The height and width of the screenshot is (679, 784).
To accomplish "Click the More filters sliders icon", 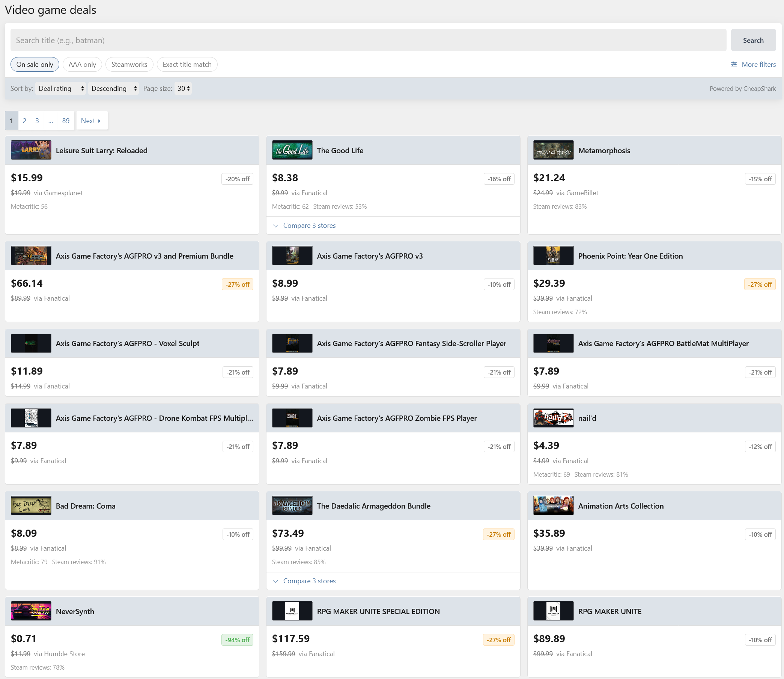I will pyautogui.click(x=734, y=65).
